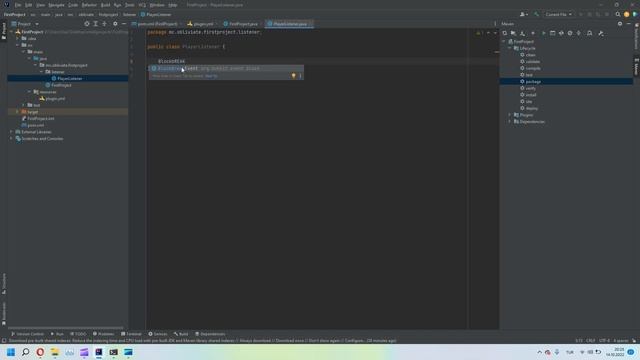Click Collapse All icon in Project panel
The width and height of the screenshot is (640, 360).
coord(104,24)
